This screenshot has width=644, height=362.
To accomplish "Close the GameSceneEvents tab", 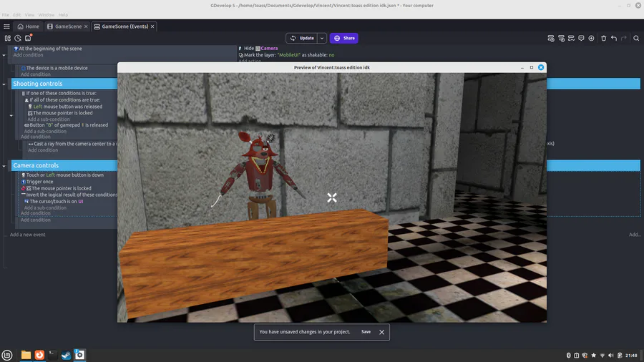I will [152, 26].
